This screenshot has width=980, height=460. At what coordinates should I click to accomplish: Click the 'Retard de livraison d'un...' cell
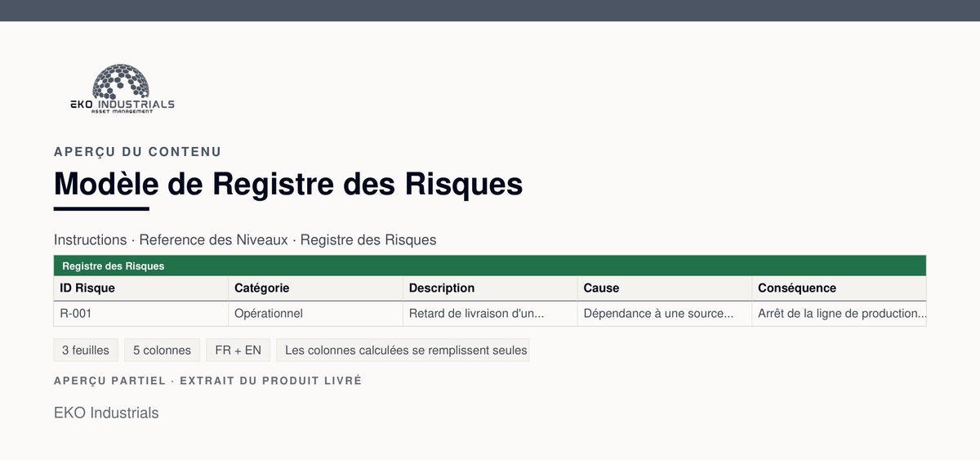point(490,314)
